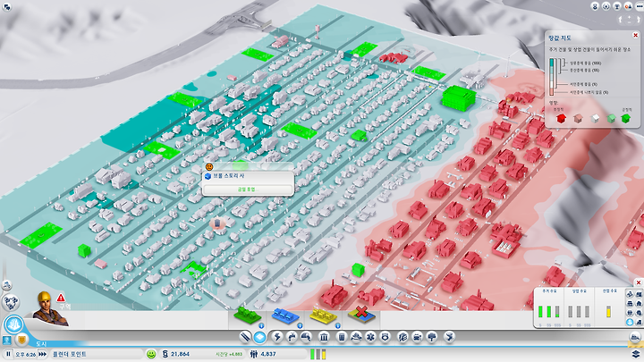
Task: Choose the blue Commercial zone tool
Action: coord(285,316)
